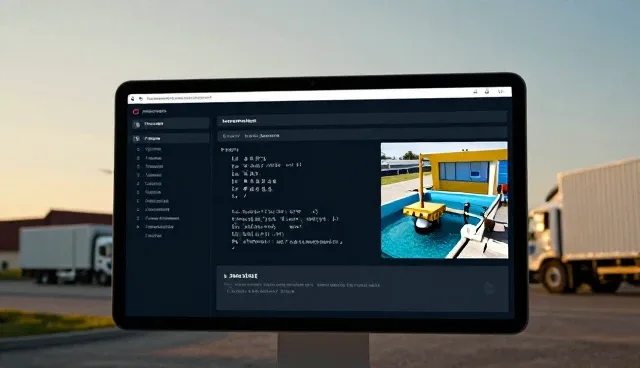Viewport: 640px width, 368px height.
Task: Expand the bottom panel heading chevron
Action: pyautogui.click(x=225, y=276)
